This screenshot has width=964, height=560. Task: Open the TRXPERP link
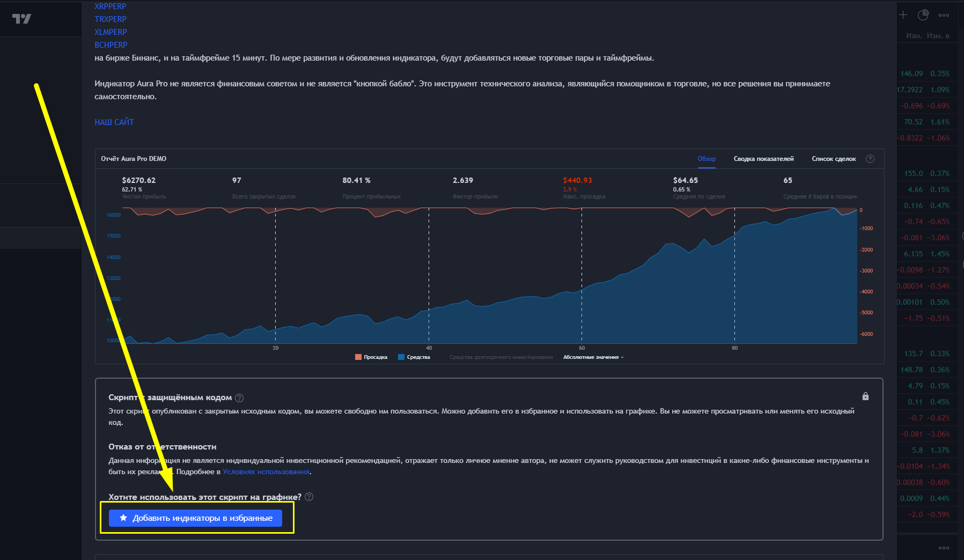[x=111, y=19]
